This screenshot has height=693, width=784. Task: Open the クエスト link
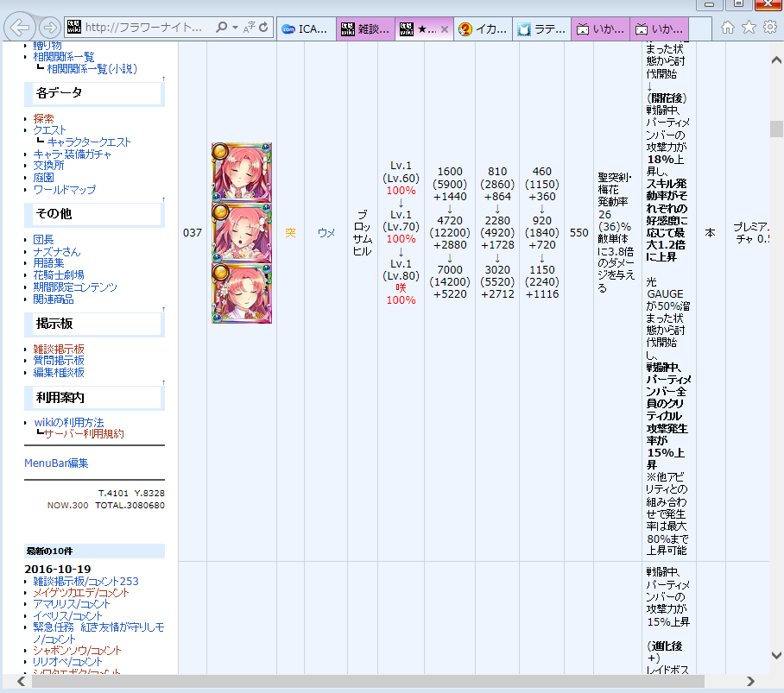(x=49, y=130)
